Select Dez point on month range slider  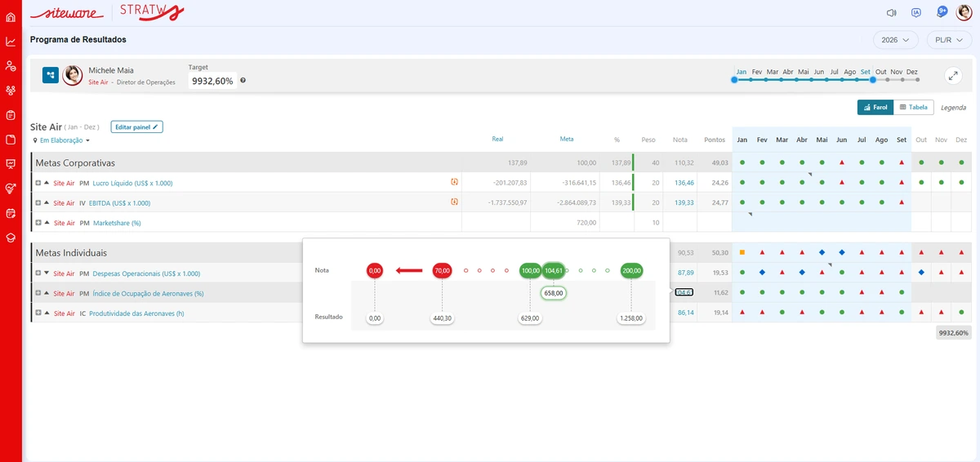click(916, 79)
